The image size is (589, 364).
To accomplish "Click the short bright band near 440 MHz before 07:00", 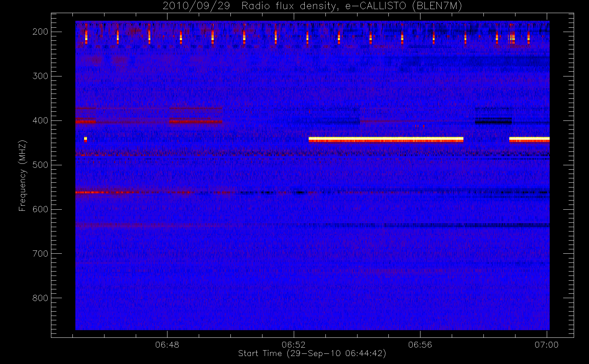I will pos(529,139).
